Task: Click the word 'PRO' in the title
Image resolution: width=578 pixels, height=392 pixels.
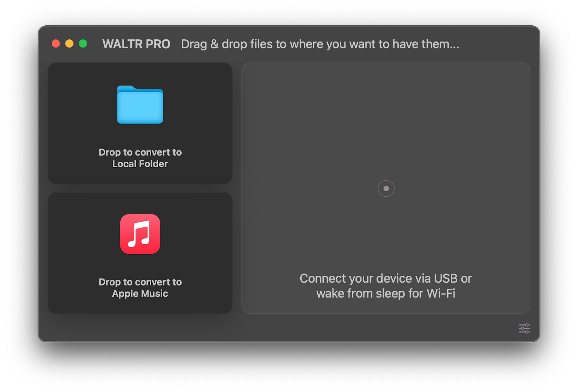Action: coord(158,44)
